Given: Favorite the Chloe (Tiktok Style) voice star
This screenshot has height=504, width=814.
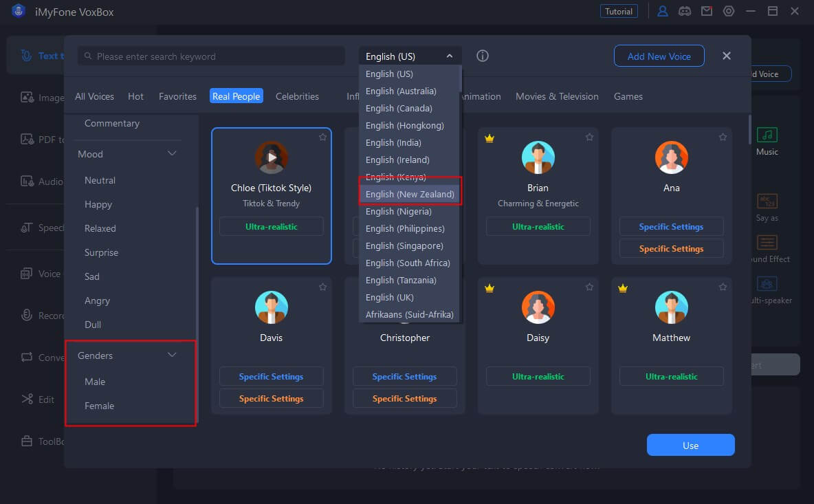Looking at the screenshot, I should click(x=322, y=137).
